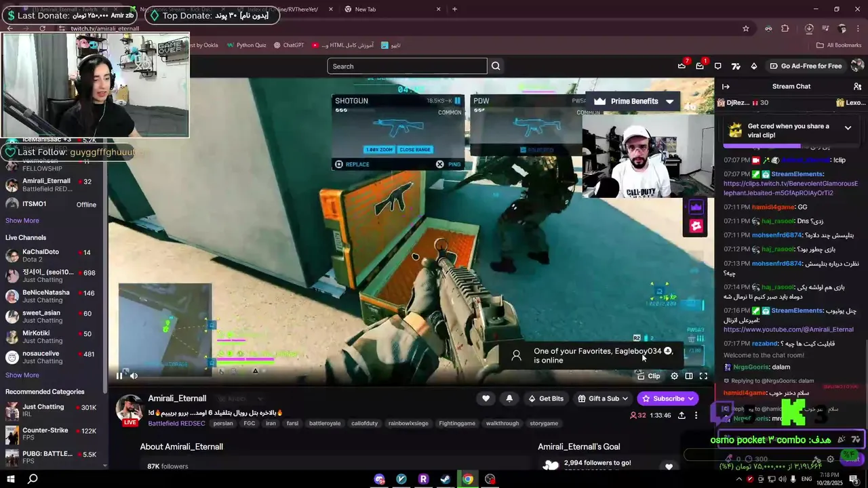Click the pink extension icon on the video
This screenshot has height=488, width=868.
696,226
